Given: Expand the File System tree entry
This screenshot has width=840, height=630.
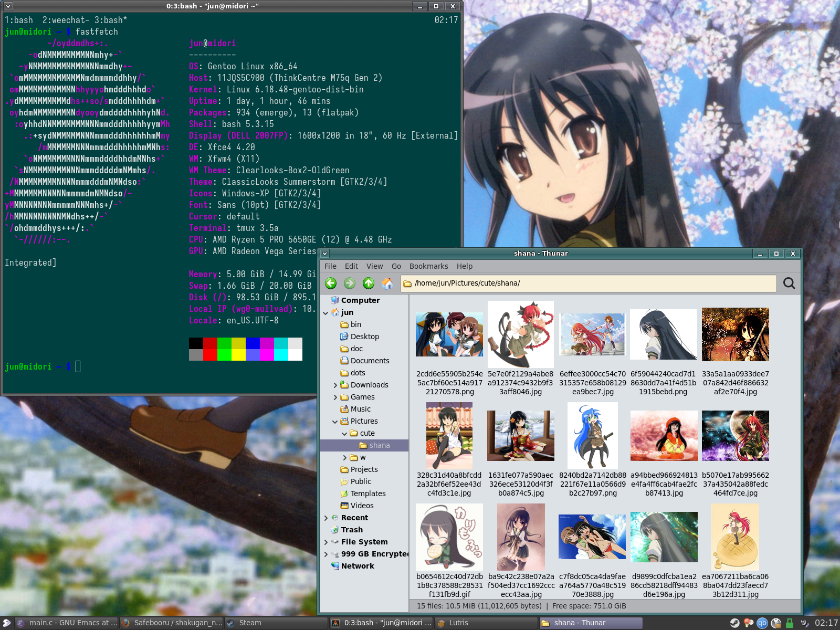Looking at the screenshot, I should (325, 542).
